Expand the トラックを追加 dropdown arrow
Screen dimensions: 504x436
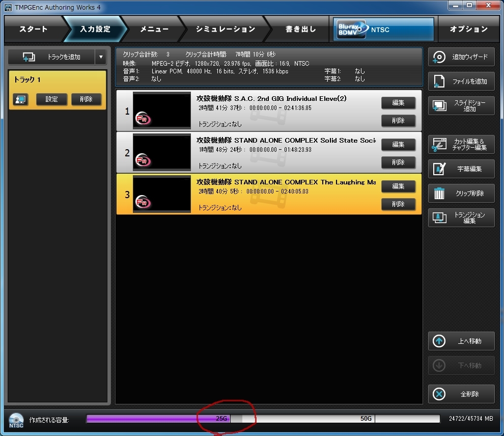[101, 57]
